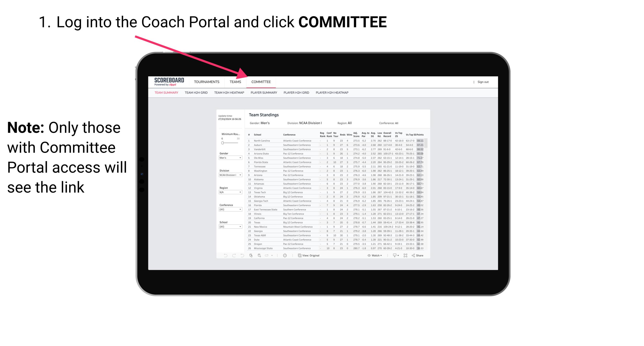Viewport: 644px width, 346px height.
Task: Switch to TEAM H2H GRID tab
Action: pyautogui.click(x=196, y=94)
